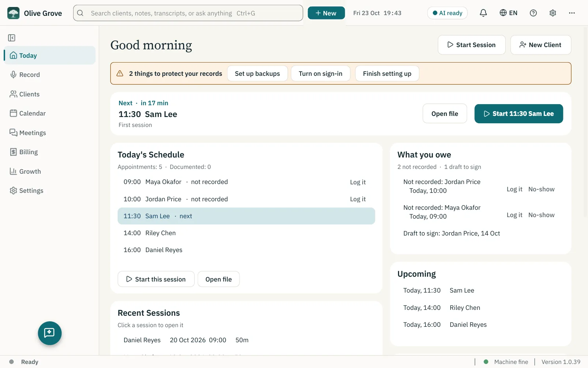Screen dimensions: 588x368
Task: Open Settings in the sidebar
Action: click(50, 191)
